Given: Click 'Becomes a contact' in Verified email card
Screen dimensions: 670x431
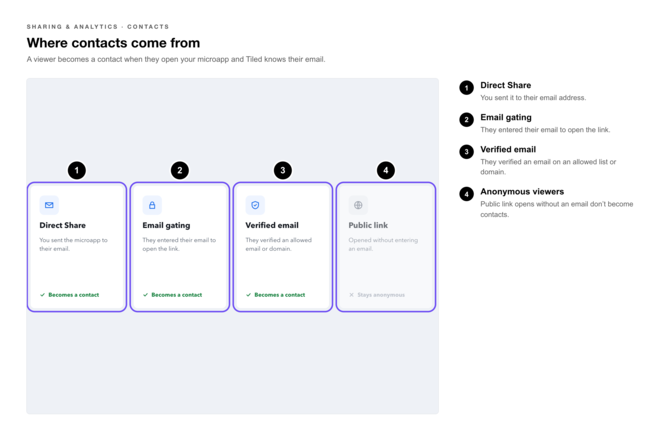Looking at the screenshot, I should click(x=279, y=295).
